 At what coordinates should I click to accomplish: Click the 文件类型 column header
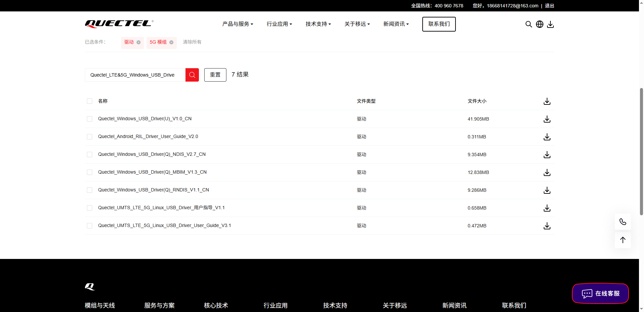366,101
